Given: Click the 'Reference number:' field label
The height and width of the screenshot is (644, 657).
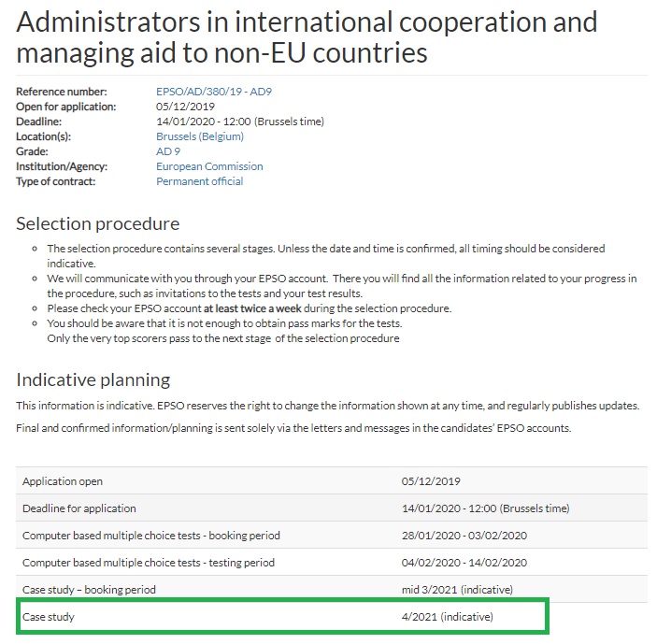Looking at the screenshot, I should (62, 92).
